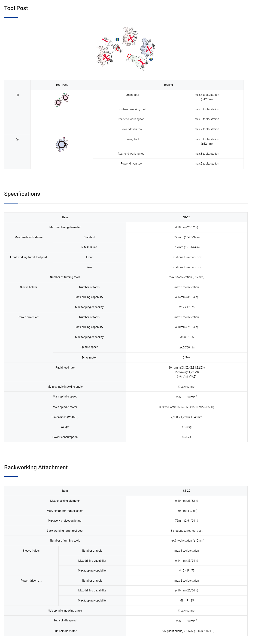The width and height of the screenshot is (255, 644).
Task: Select the Front-end working tool cell
Action: (x=131, y=109)
